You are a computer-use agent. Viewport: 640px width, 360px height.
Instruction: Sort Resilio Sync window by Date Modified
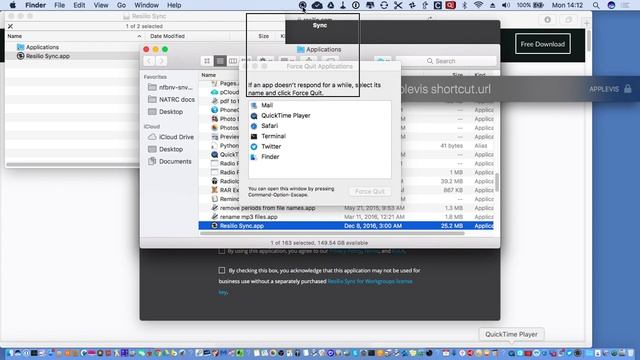167,36
